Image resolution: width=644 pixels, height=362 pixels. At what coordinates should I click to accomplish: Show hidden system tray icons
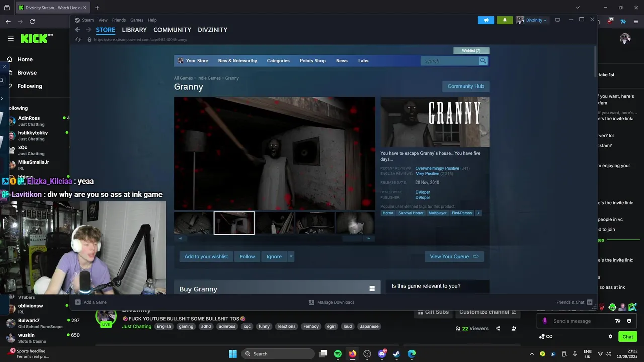[x=532, y=354]
